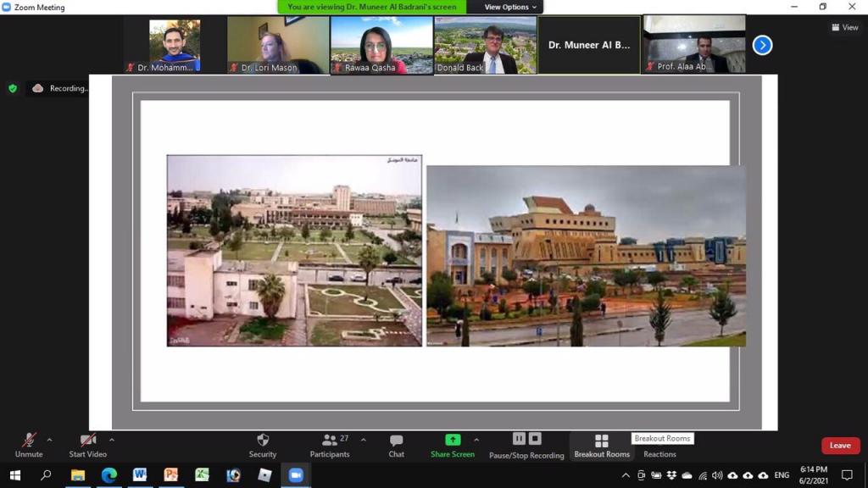Image resolution: width=868 pixels, height=488 pixels.
Task: Expand audio options next to Unmute
Action: point(49,440)
